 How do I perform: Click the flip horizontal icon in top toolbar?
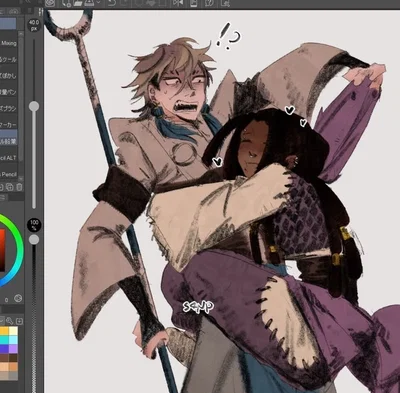point(178,3)
